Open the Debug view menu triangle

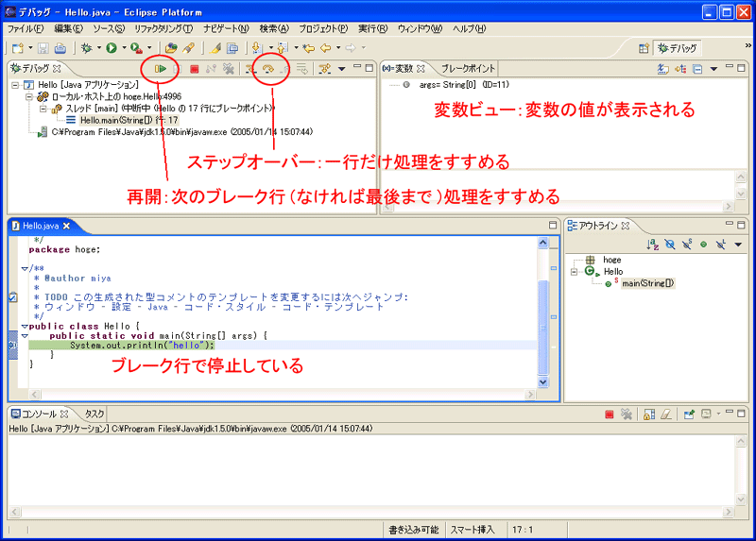tap(342, 69)
